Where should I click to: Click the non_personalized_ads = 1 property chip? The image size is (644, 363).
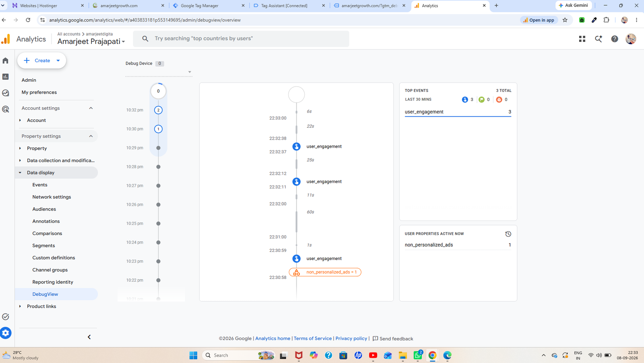(x=325, y=272)
